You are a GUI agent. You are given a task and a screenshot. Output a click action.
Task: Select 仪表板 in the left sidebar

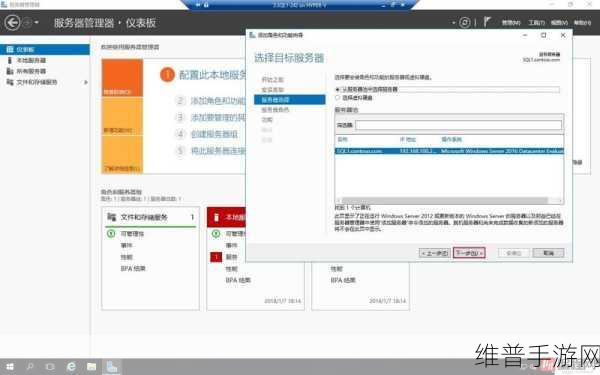click(45, 49)
